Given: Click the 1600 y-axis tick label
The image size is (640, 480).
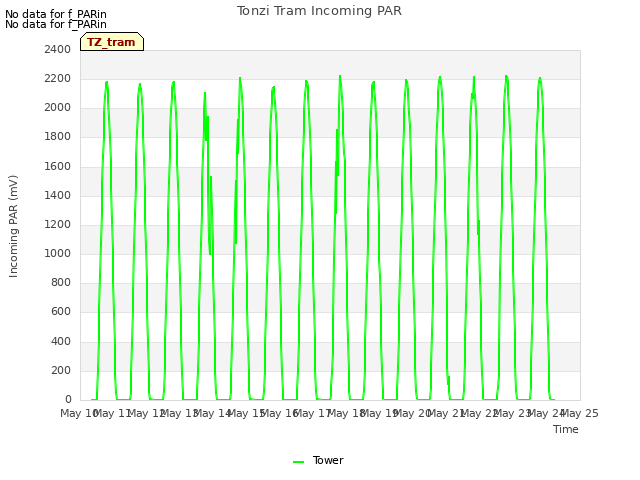Looking at the screenshot, I should pos(58,167).
